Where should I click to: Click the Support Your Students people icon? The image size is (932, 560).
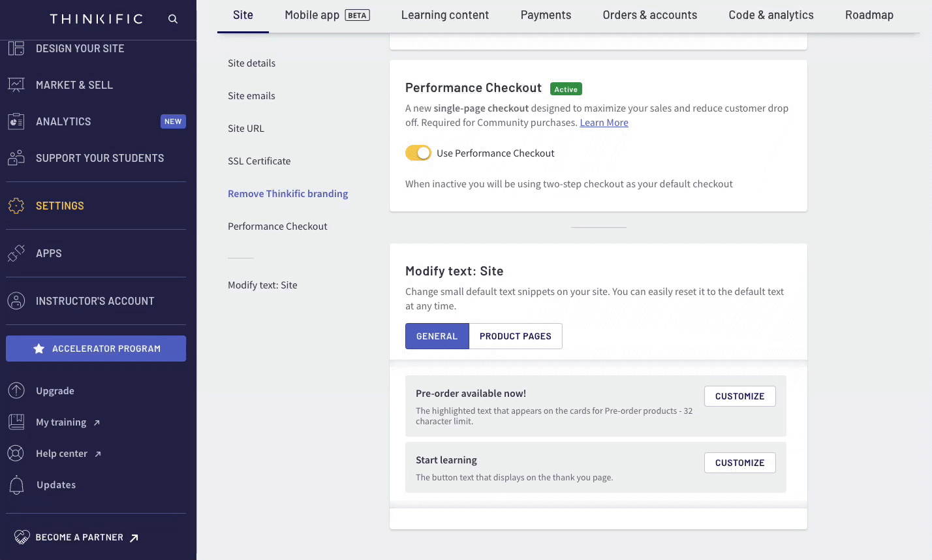click(16, 158)
